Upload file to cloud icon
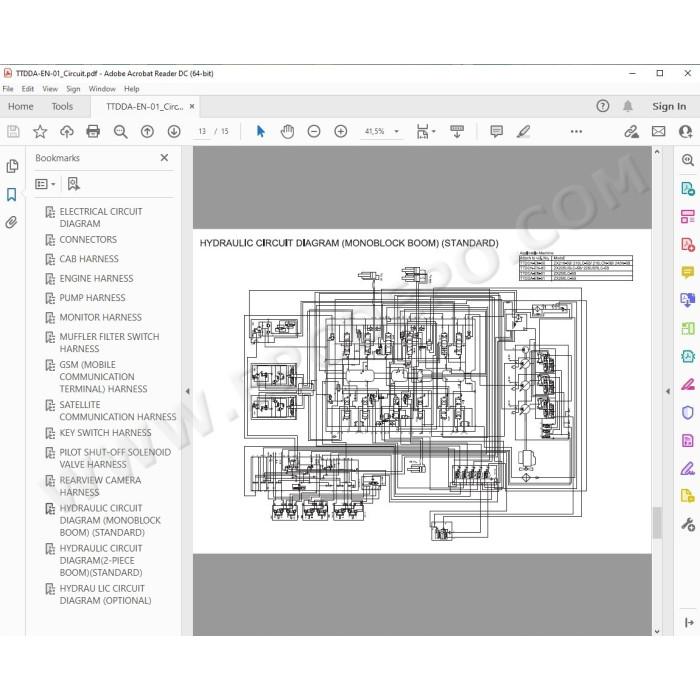The height and width of the screenshot is (700, 700). (67, 131)
